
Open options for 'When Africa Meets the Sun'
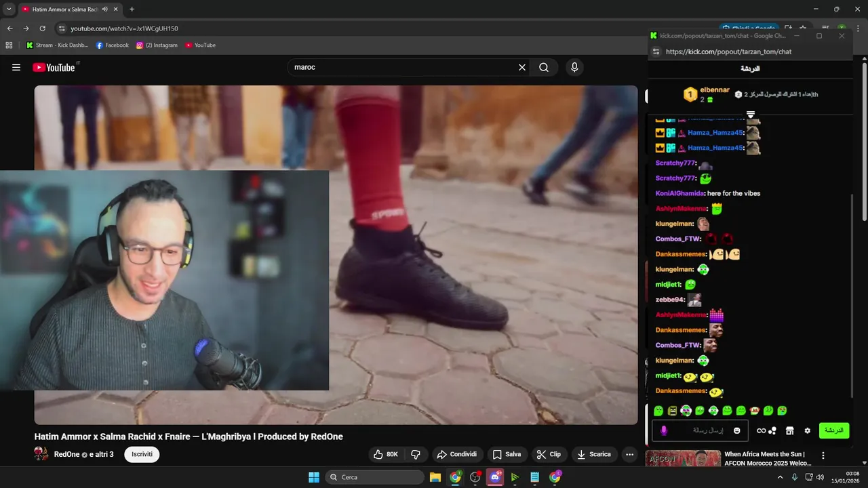click(x=823, y=455)
